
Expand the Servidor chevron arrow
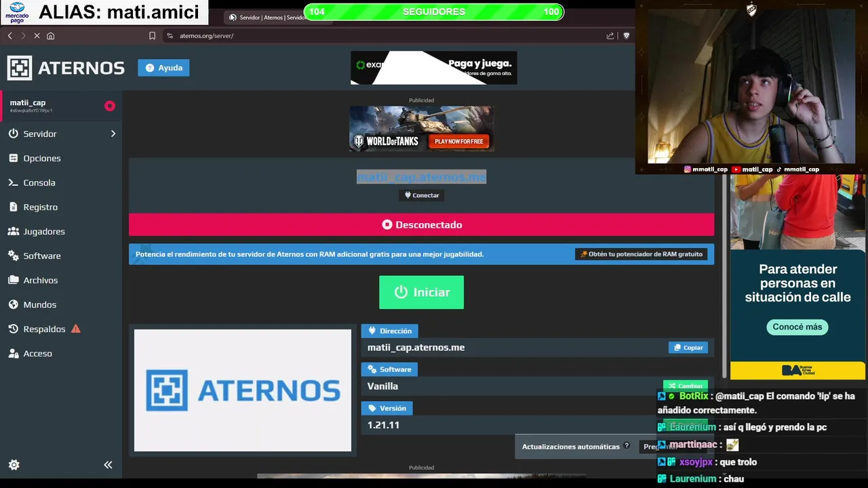(113, 134)
